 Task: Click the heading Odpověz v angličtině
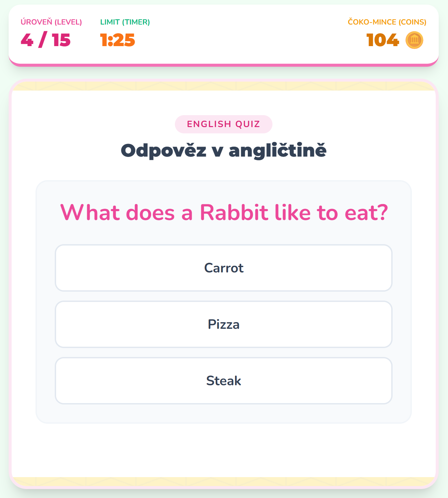coord(223,150)
